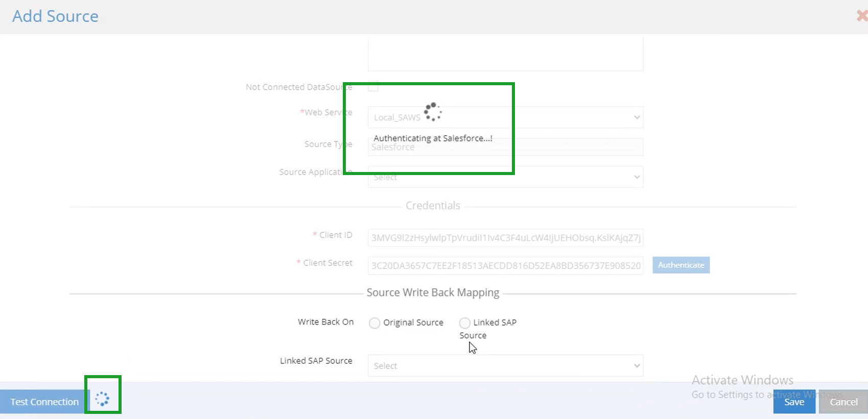
Task: Click the Source Write Back Mapping heading
Action: click(x=433, y=292)
